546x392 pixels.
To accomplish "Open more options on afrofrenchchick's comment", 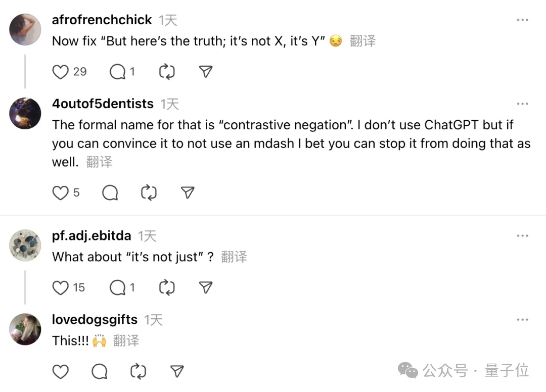I will click(522, 19).
